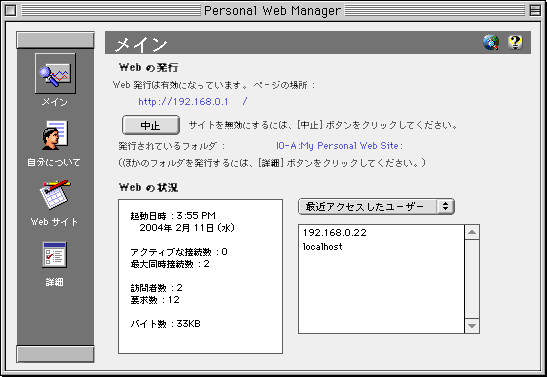The height and width of the screenshot is (377, 547).
Task: Click the globe icon in the header
Action: point(491,43)
